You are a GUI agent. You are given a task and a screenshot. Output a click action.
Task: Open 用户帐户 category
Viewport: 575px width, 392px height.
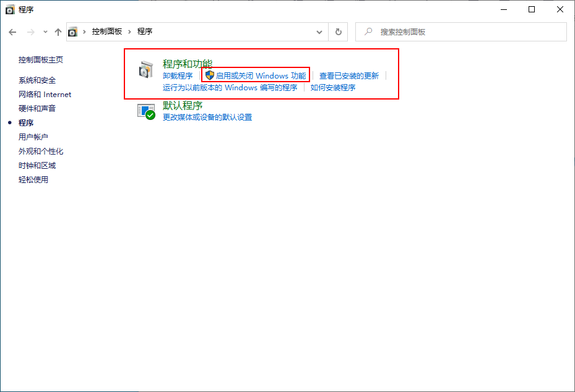[33, 137]
